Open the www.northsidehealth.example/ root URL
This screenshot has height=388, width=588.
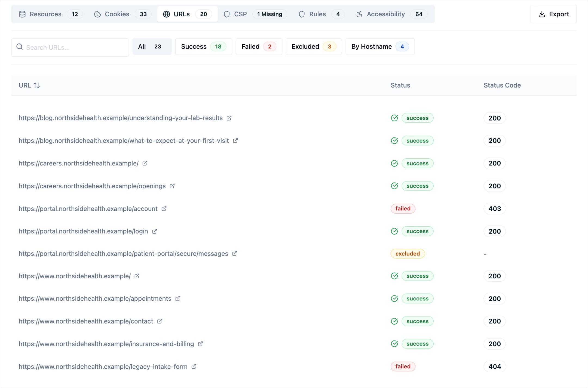click(x=75, y=276)
